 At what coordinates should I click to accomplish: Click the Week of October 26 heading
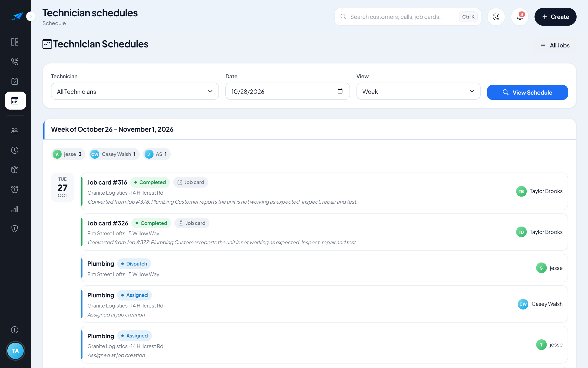click(x=112, y=129)
